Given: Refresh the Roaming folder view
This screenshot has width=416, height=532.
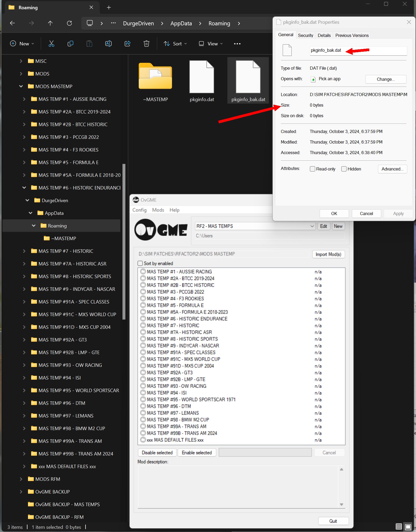Looking at the screenshot, I should point(69,23).
